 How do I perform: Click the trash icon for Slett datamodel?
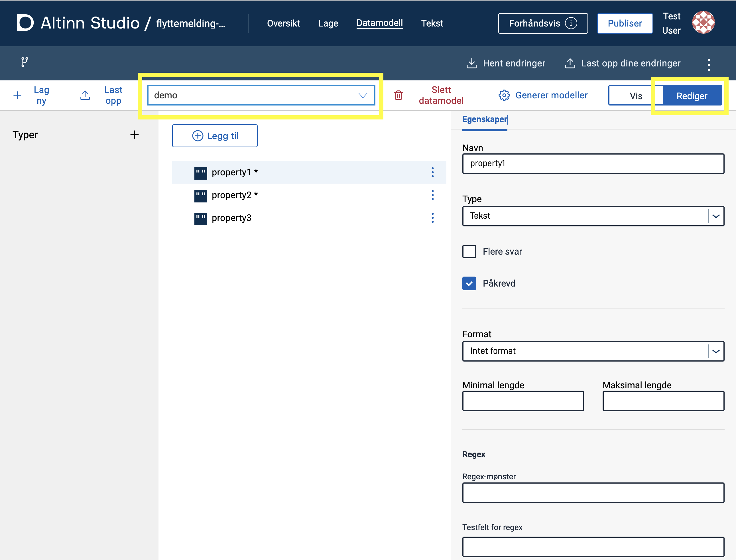tap(398, 95)
